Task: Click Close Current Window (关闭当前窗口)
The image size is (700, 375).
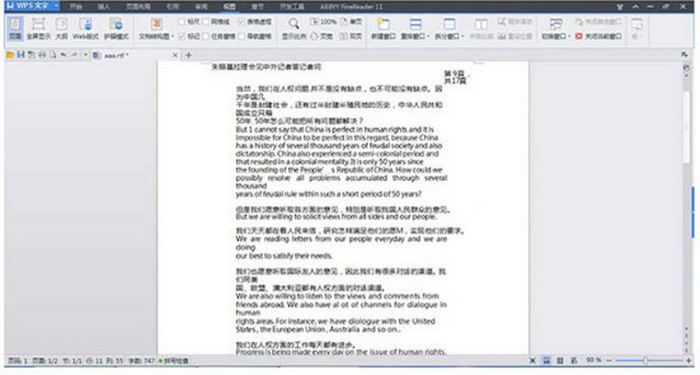Action: 598,36
